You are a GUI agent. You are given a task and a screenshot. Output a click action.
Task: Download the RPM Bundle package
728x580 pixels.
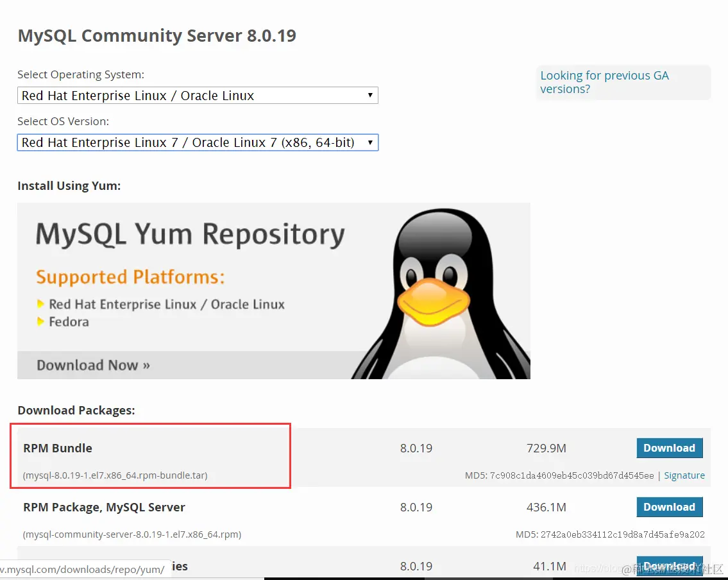pyautogui.click(x=670, y=448)
